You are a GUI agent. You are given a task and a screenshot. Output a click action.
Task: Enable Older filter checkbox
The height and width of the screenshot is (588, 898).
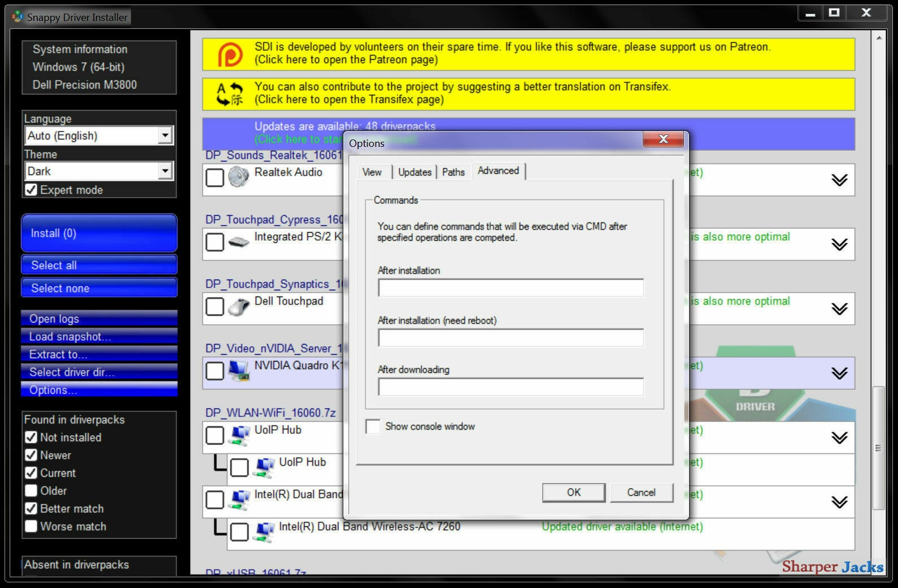[31, 490]
